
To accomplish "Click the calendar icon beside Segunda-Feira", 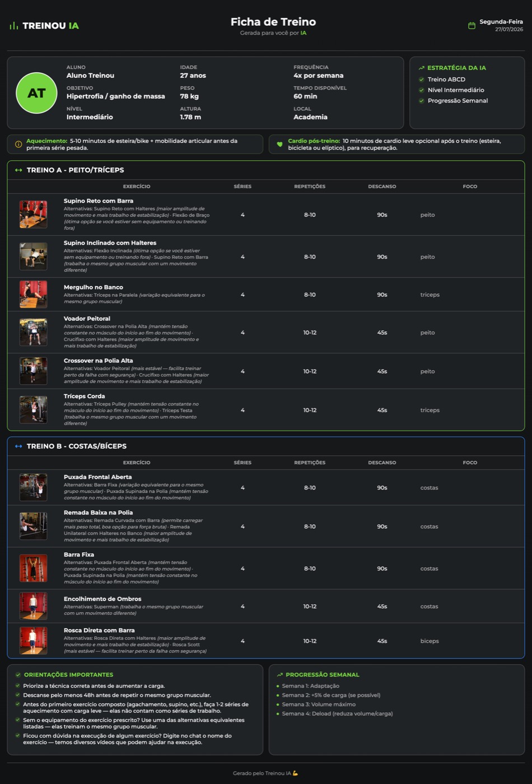I will click(x=472, y=26).
